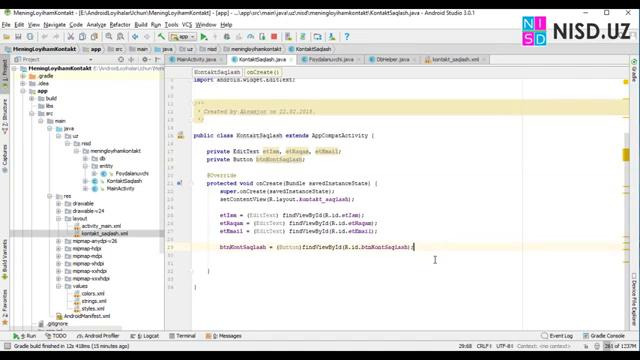Click the Replace icon in toolbar
The height and width of the screenshot is (360, 640).
click(121, 37)
